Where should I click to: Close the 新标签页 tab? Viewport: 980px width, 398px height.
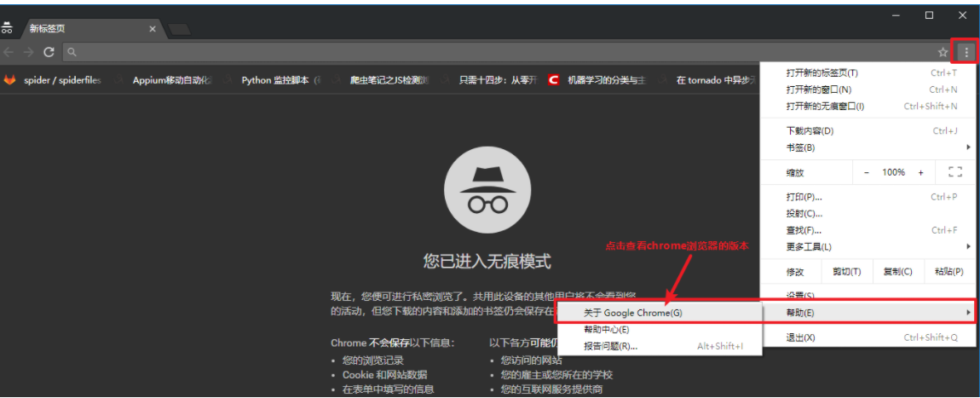pyautogui.click(x=153, y=29)
